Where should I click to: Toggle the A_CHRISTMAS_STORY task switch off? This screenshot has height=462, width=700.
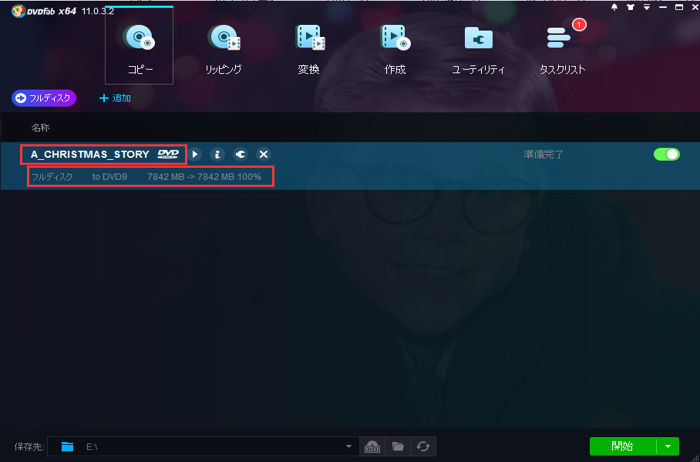click(667, 154)
